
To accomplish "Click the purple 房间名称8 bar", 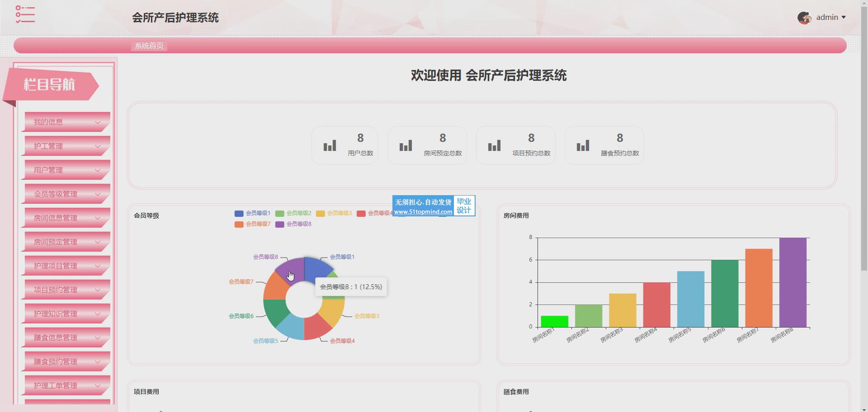I will point(793,282).
